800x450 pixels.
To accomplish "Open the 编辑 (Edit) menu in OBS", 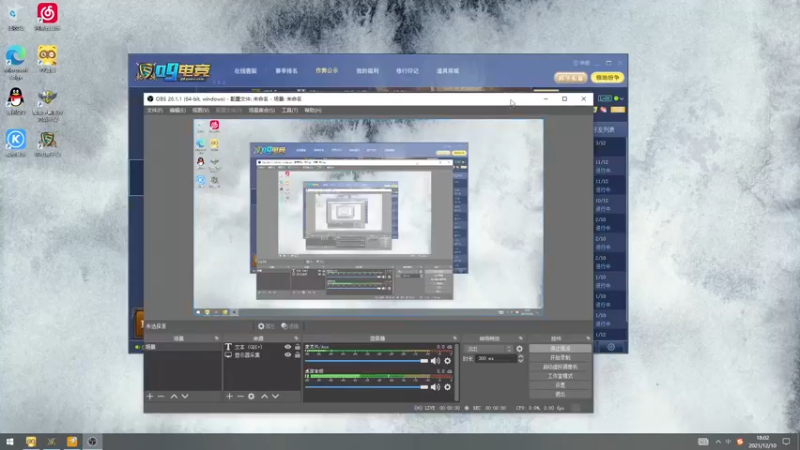I will [x=177, y=110].
